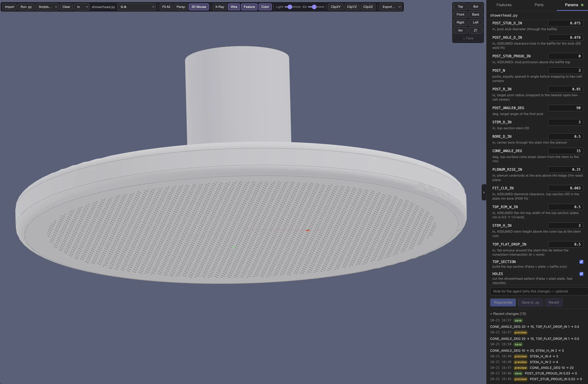
Task: Switch to the Parts tab
Action: pos(539,5)
